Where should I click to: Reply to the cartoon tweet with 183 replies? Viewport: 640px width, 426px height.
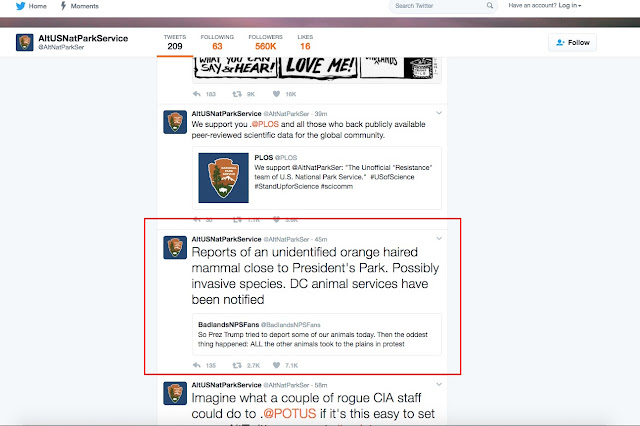(x=197, y=94)
